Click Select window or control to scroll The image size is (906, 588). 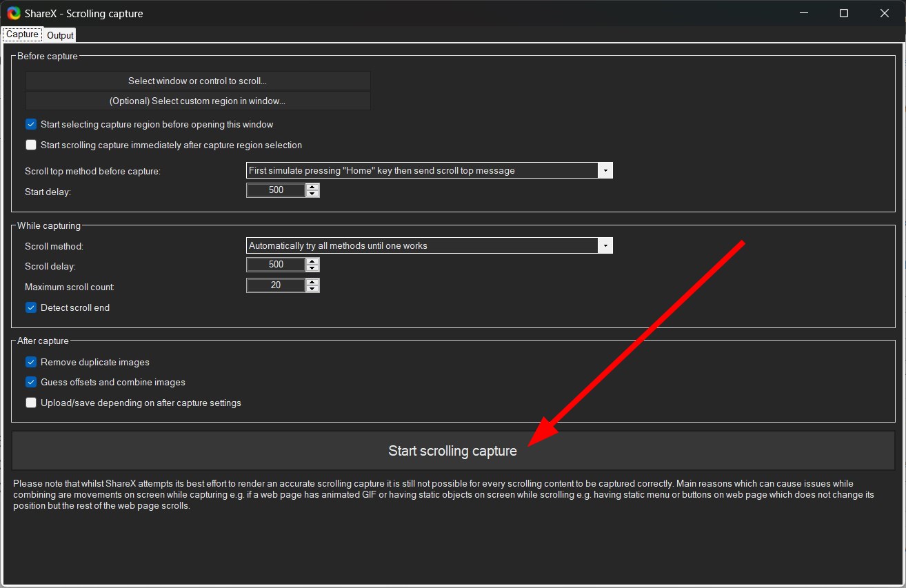click(x=198, y=81)
